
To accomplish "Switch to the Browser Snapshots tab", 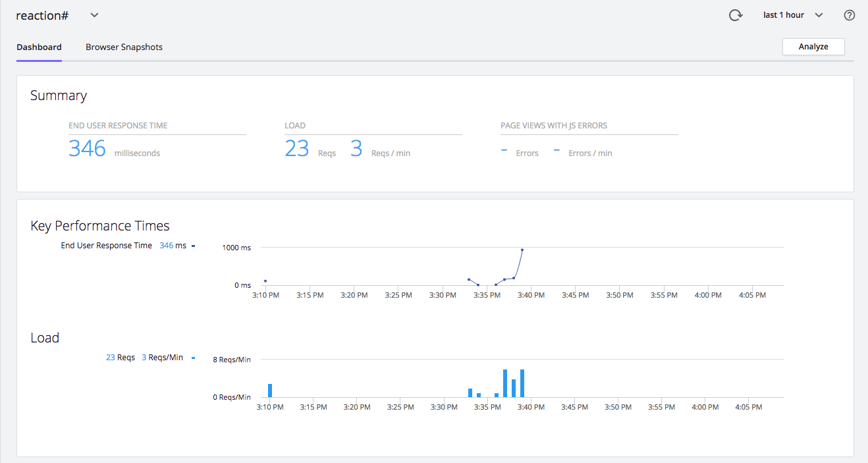I will point(124,47).
